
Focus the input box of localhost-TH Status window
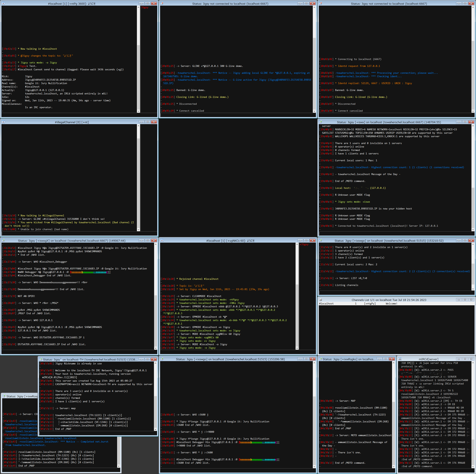(x=98, y=433)
